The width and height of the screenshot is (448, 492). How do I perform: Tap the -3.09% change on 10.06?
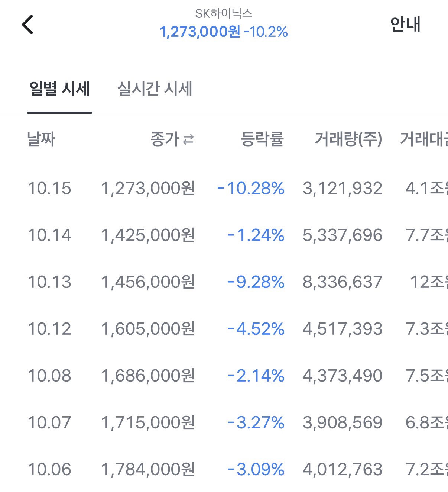point(256,469)
